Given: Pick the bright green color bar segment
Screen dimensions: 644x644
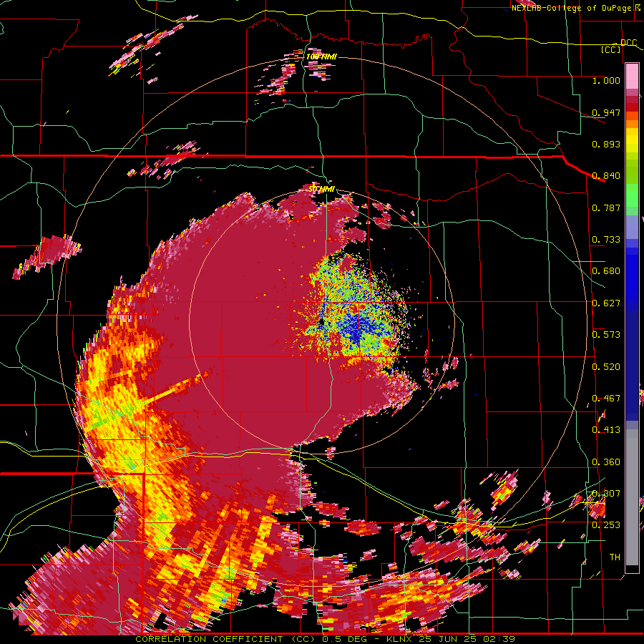Looking at the screenshot, I should point(632,195).
